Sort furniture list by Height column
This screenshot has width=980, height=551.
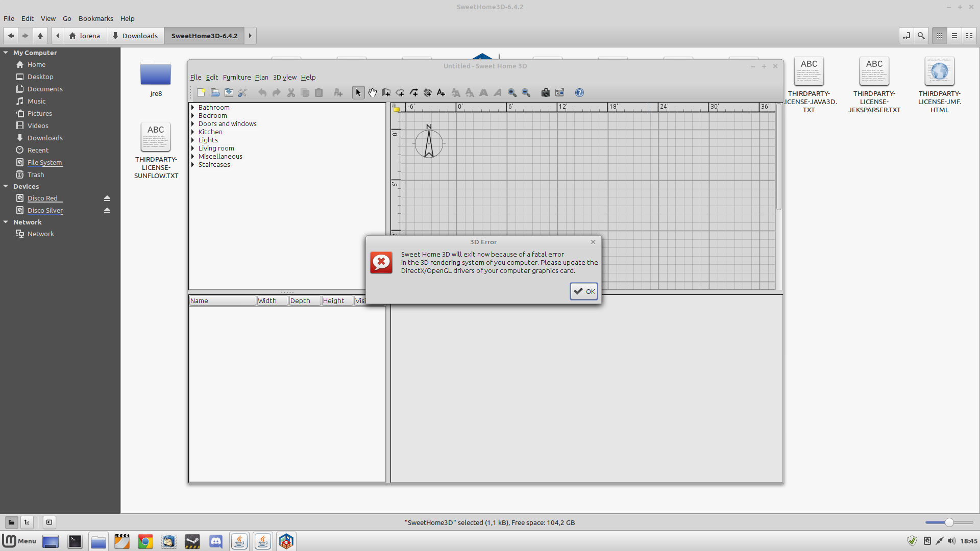tap(337, 300)
